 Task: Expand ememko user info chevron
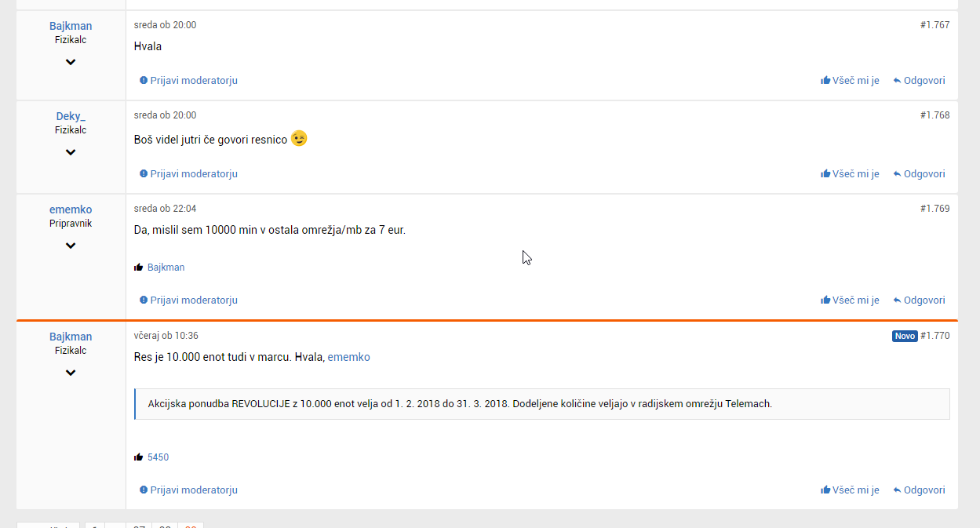(71, 246)
